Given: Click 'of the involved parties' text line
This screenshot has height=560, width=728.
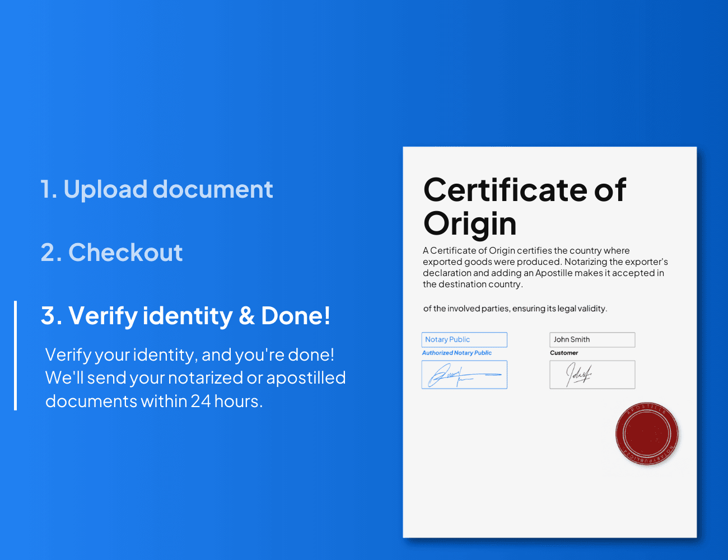Looking at the screenshot, I should (x=515, y=309).
